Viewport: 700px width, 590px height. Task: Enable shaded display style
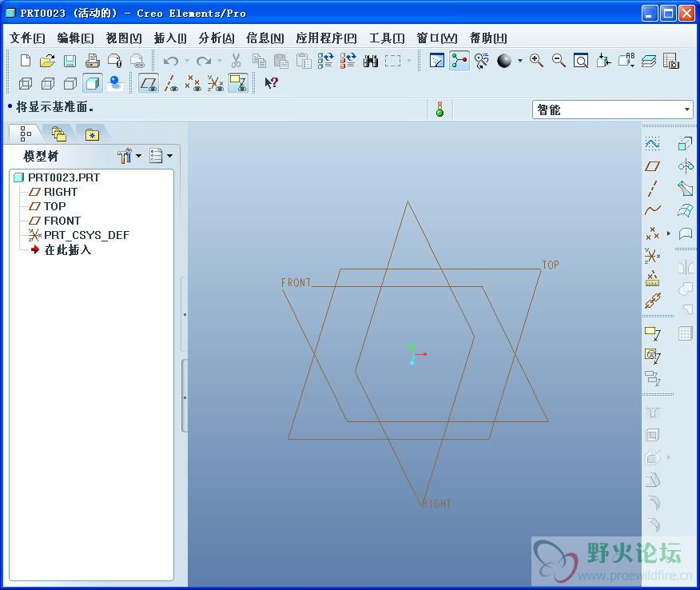(93, 83)
